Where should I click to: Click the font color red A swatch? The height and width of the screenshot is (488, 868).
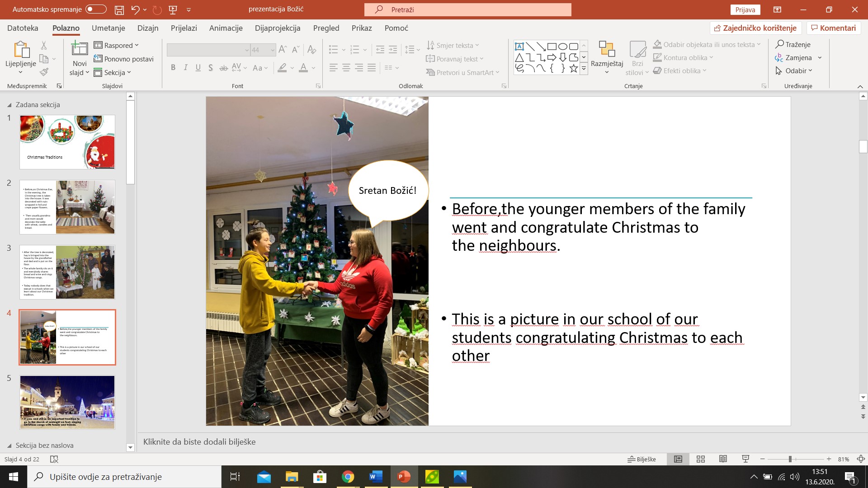click(303, 68)
